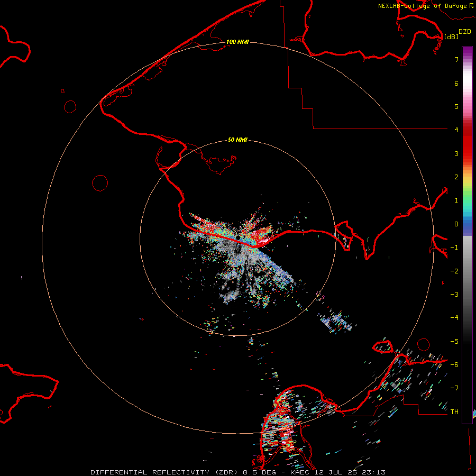Image resolution: width=476 pixels, height=476 pixels.
Task: Click the color scale value -2
Action: (454, 271)
